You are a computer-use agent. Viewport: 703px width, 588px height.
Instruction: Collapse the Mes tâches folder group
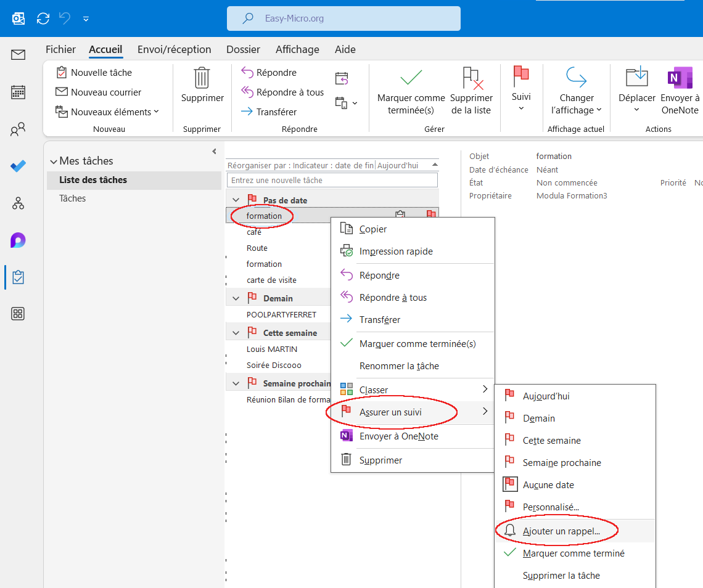click(x=54, y=161)
